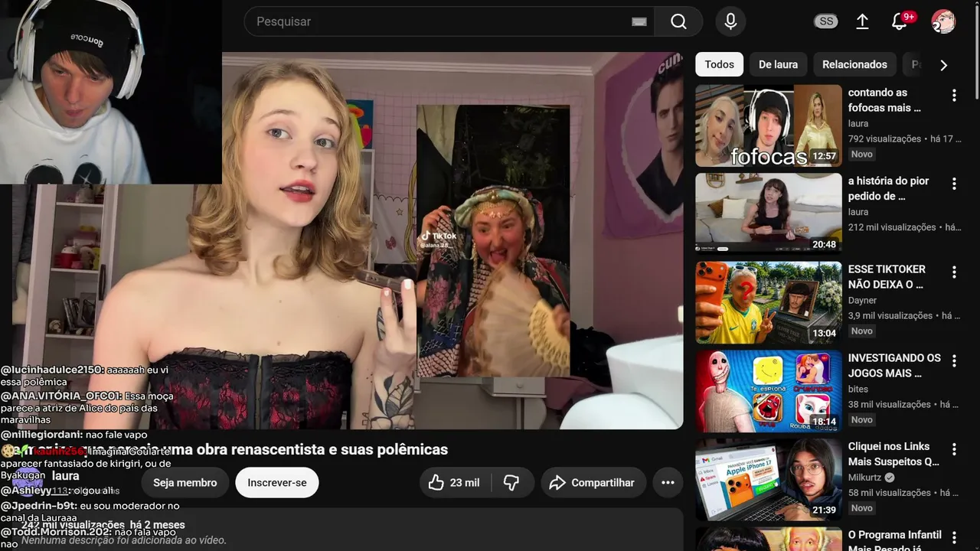Open options for 'a história do pior pedido' video

point(954,184)
